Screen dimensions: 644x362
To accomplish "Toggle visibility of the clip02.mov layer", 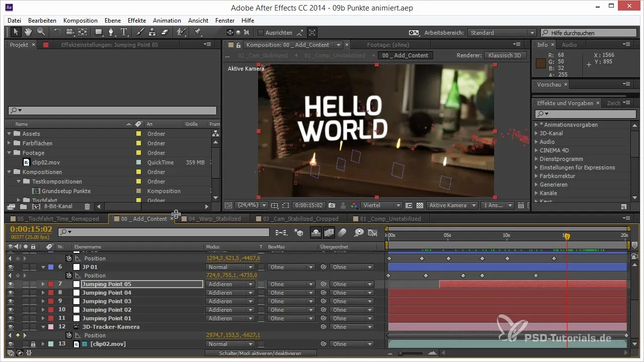I will click(x=10, y=344).
